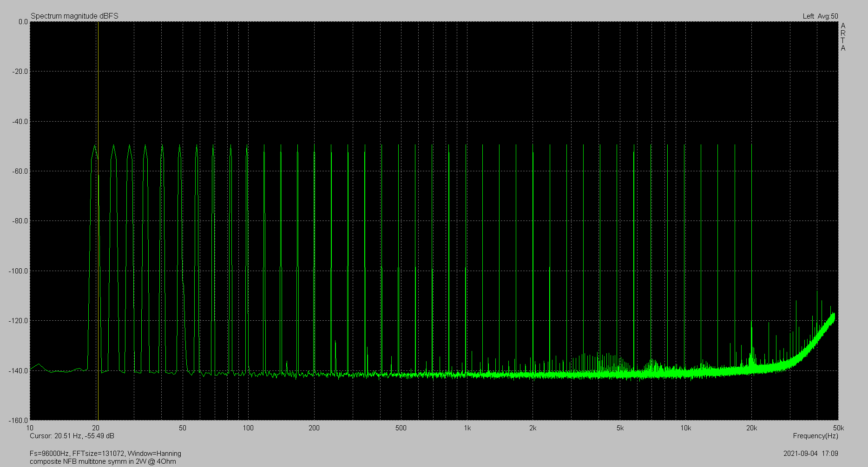Click the '100' frequency axis label
This screenshot has height=467, width=868.
(x=249, y=428)
